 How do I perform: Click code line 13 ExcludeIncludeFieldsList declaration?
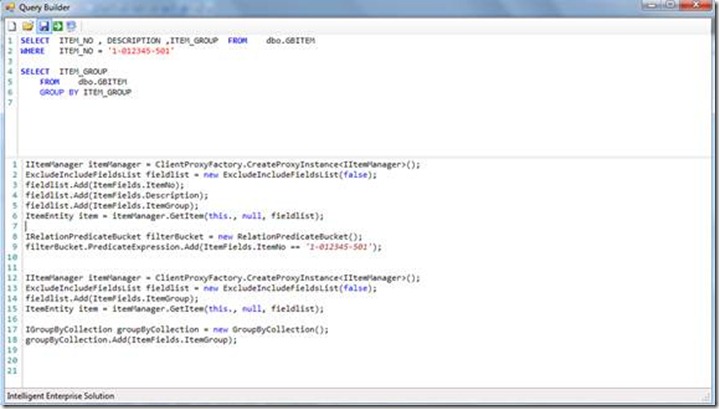(201, 288)
